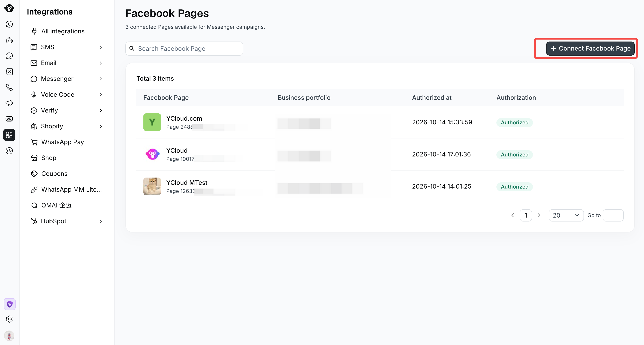
Task: Open the chatbot robot icon in left rail
Action: click(9, 40)
